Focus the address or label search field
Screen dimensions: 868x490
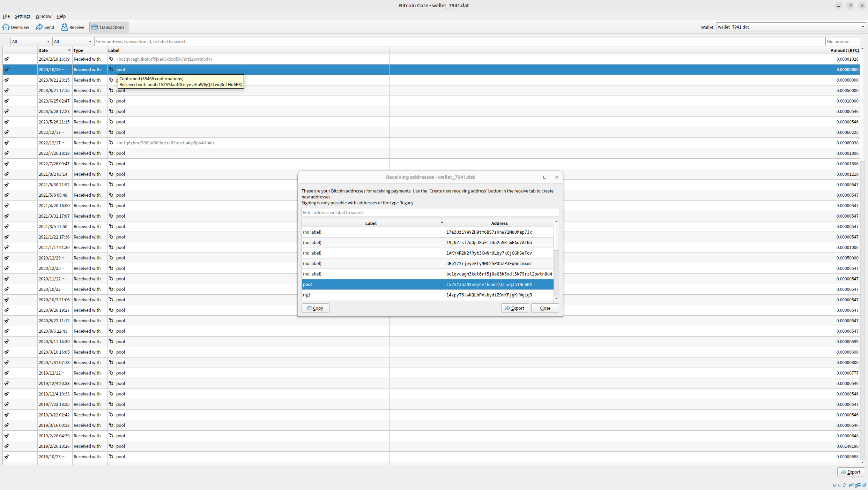(430, 212)
